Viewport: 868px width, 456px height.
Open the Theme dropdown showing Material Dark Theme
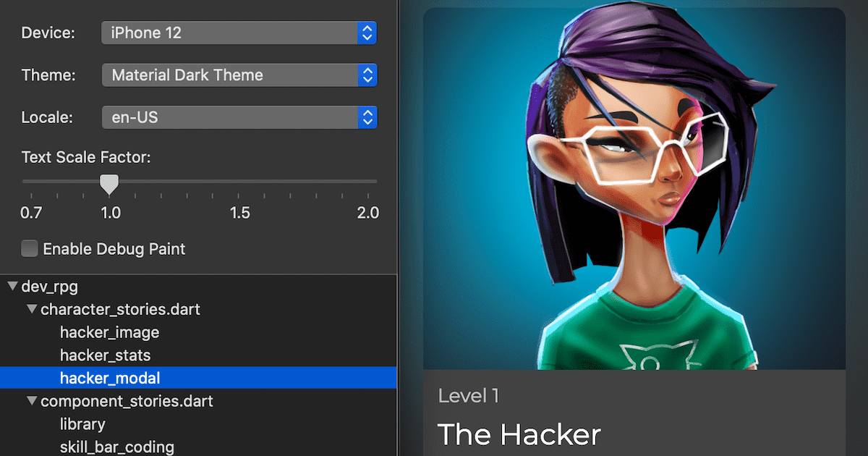tap(239, 75)
